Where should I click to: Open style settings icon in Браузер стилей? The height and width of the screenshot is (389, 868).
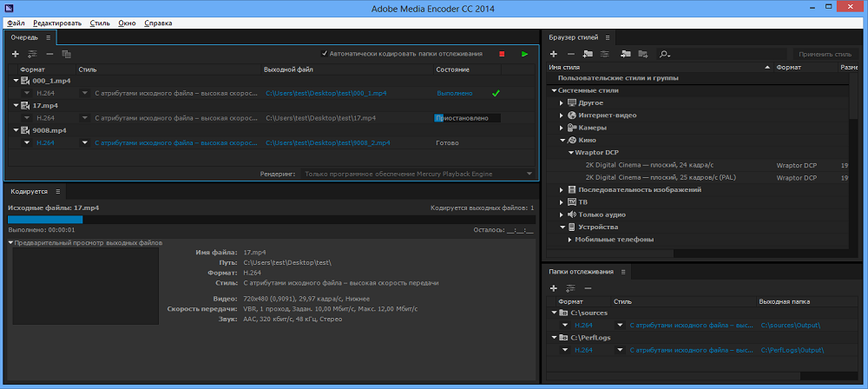pos(605,55)
